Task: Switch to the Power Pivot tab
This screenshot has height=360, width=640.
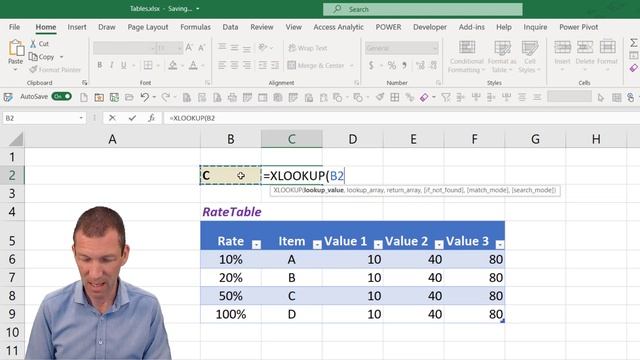Action: tap(578, 27)
